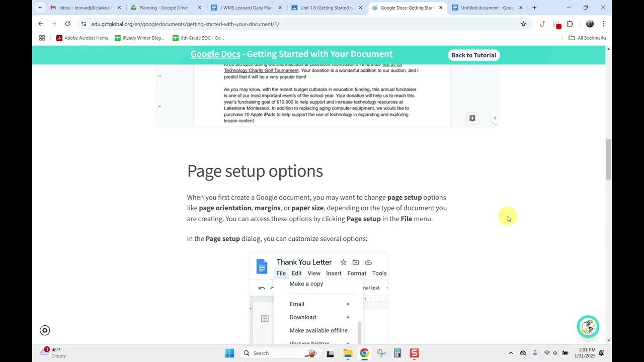Viewport: 644px width, 362px height.
Task: Open the clock showing 2:01 PM
Action: pyautogui.click(x=584, y=353)
